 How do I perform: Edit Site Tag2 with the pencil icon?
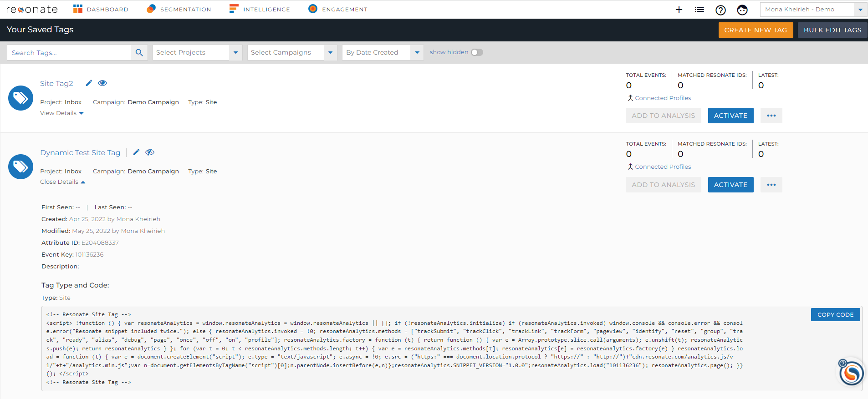[89, 83]
